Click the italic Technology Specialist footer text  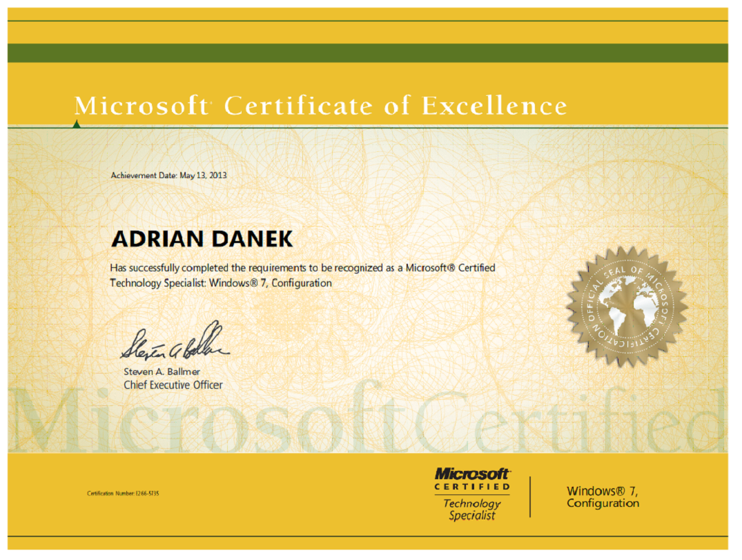coord(472,510)
